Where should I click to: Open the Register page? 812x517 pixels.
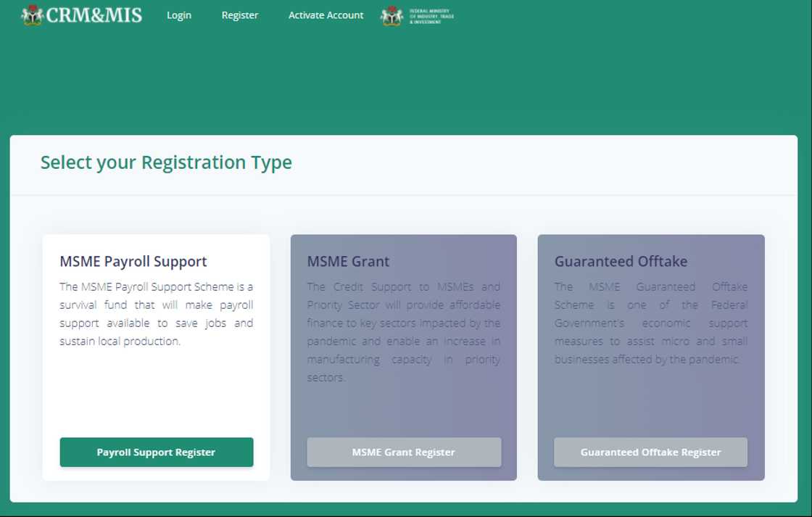coord(240,15)
